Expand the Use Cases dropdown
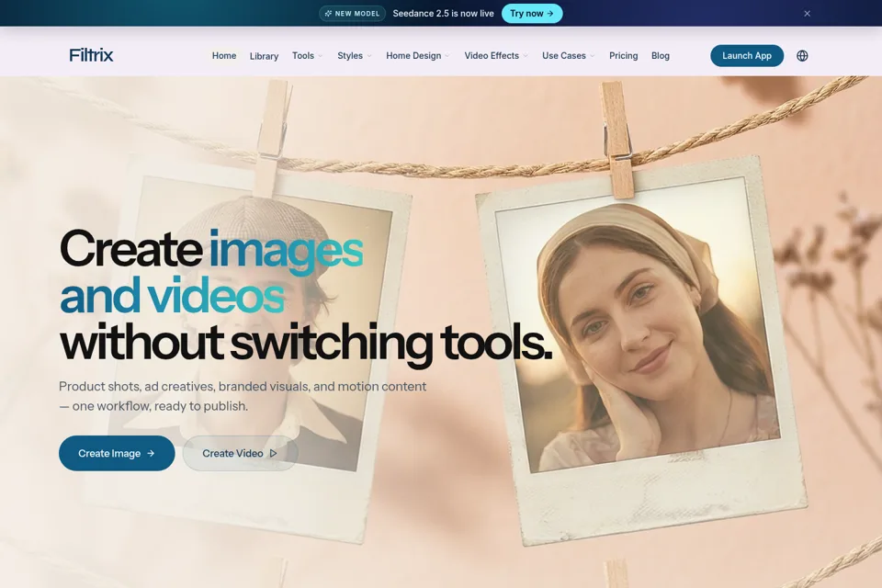The height and width of the screenshot is (588, 882). point(568,56)
